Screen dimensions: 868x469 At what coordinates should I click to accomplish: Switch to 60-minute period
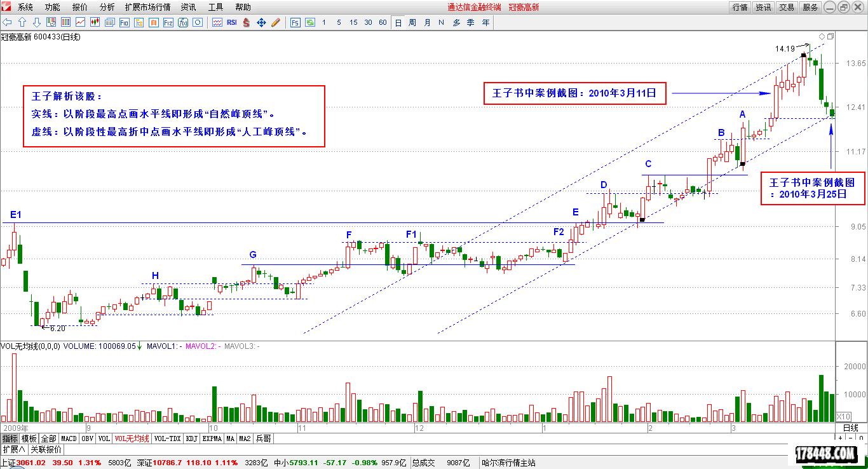[x=383, y=22]
